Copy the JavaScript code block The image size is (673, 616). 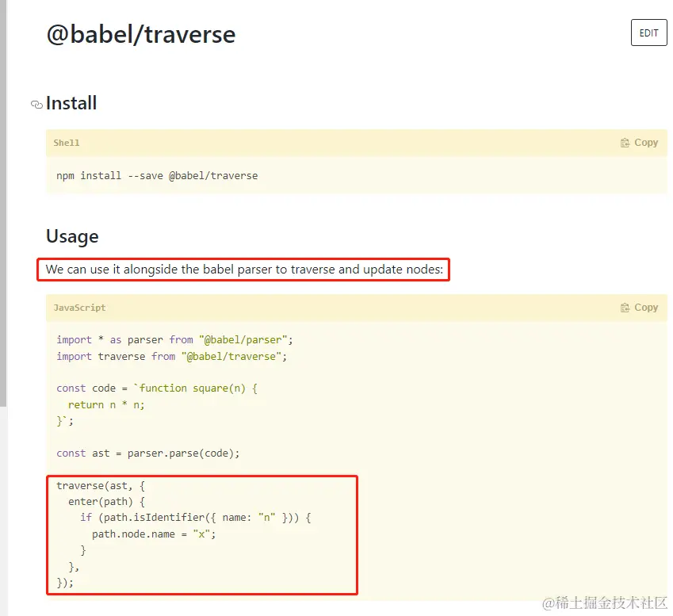point(639,308)
